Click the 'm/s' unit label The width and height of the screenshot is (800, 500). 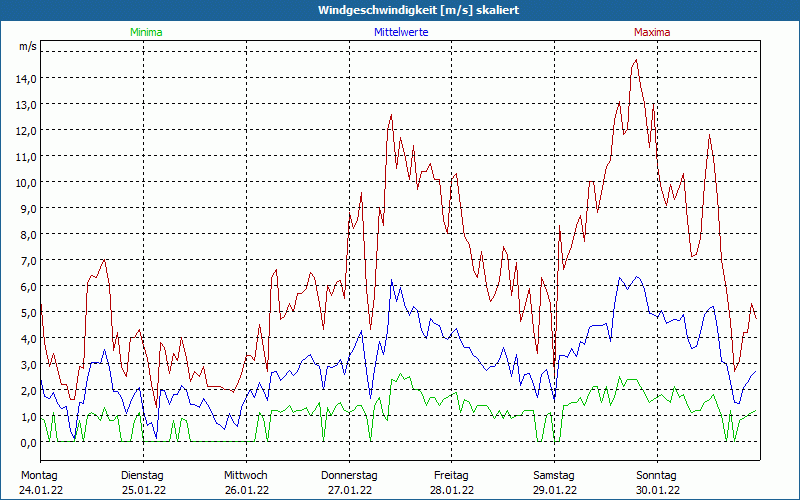tap(28, 46)
